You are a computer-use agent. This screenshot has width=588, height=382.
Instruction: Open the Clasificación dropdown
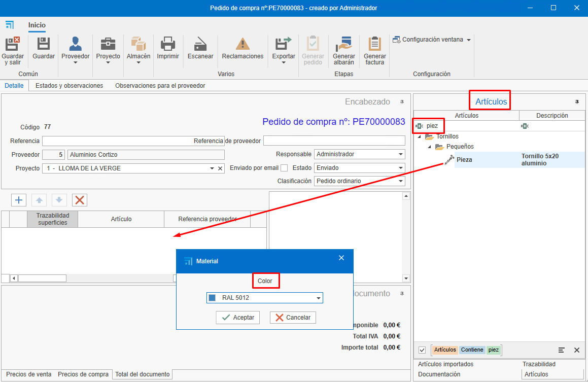(400, 181)
